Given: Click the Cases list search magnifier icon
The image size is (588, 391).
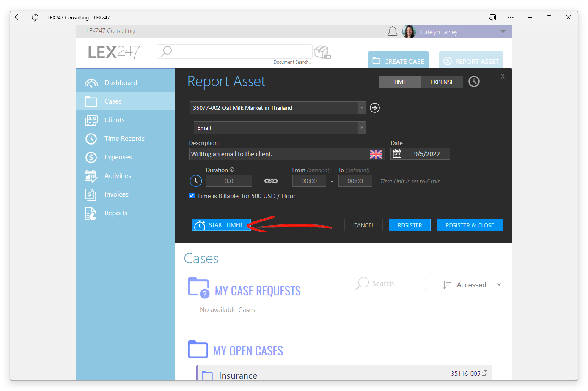Looking at the screenshot, I should tap(362, 283).
